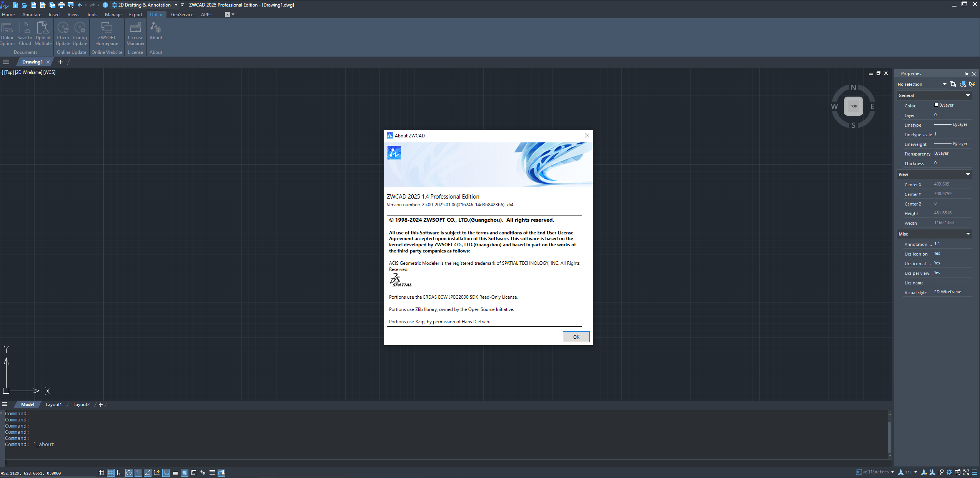Click the Plot printer icon
Viewport: 980px width, 478px height.
(62, 5)
